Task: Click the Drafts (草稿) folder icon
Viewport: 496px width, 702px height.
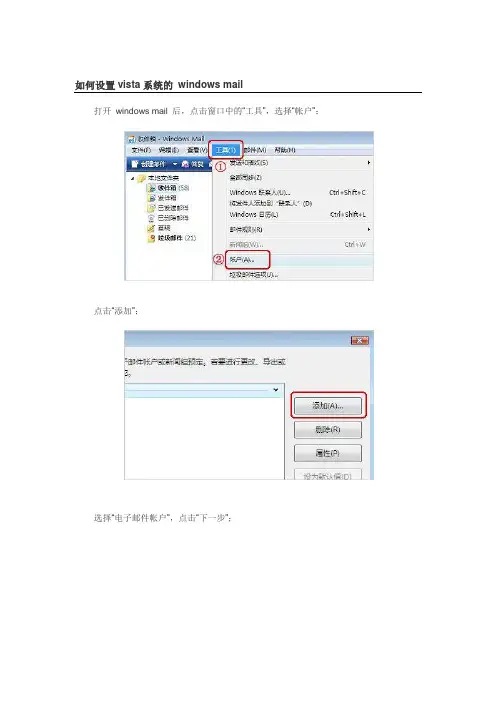Action: pos(152,228)
